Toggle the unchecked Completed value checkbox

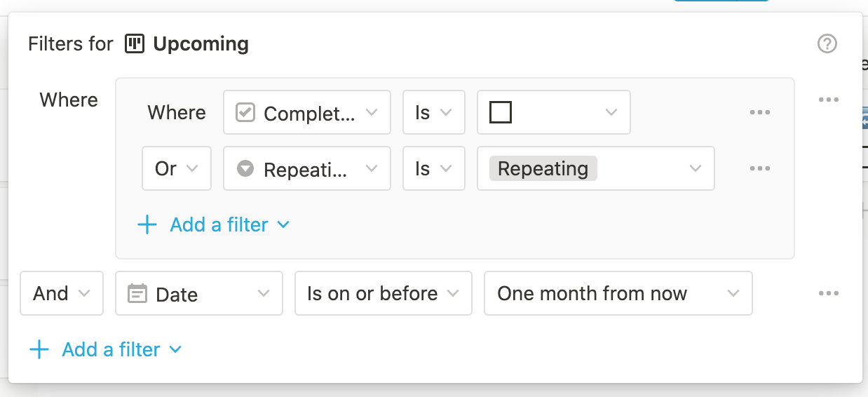pos(501,112)
